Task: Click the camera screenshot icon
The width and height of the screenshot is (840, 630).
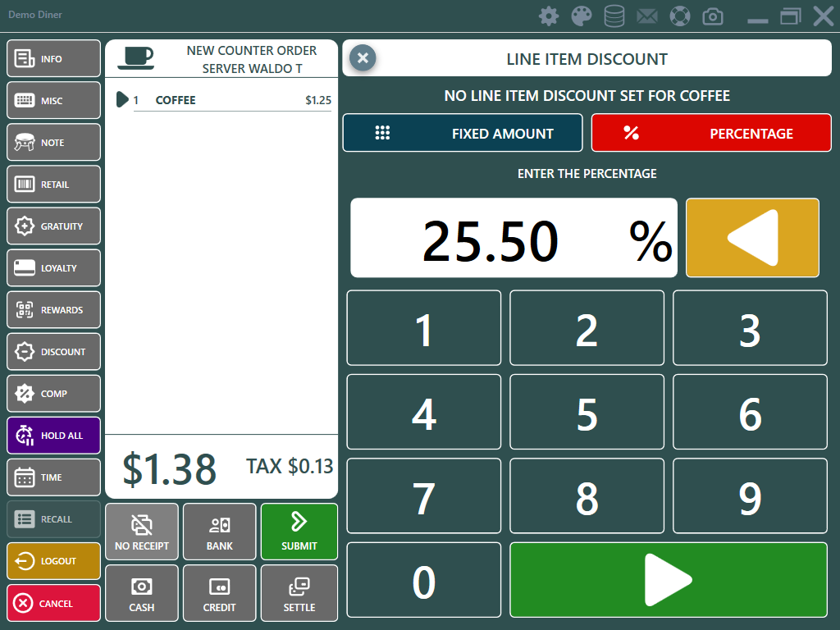Action: point(713,16)
